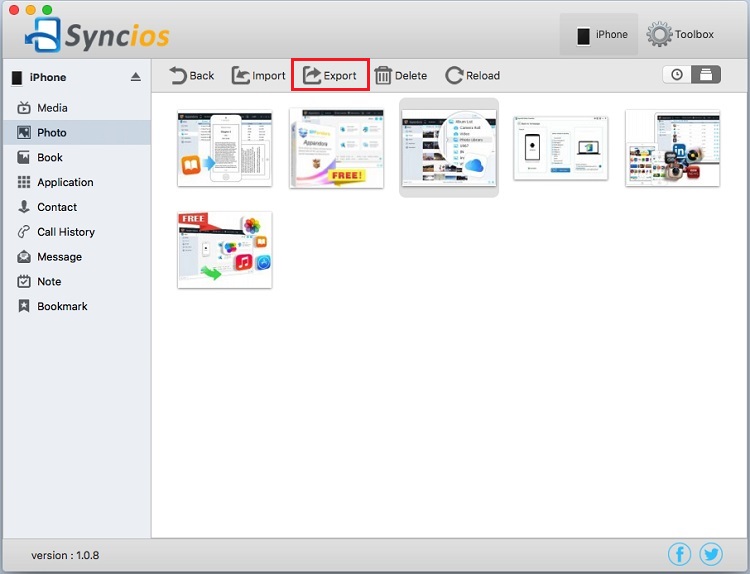The image size is (750, 574).
Task: Click the Toolbox gear icon
Action: pos(659,34)
